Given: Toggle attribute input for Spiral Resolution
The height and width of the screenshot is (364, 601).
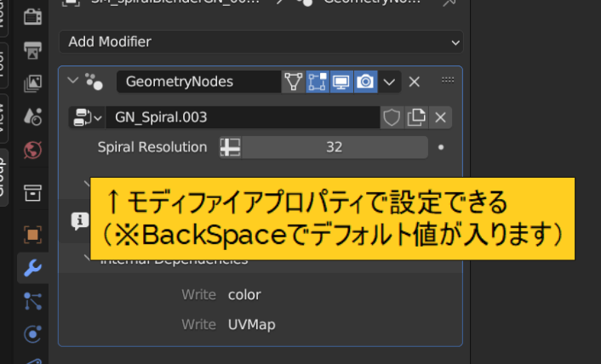Looking at the screenshot, I should [230, 147].
